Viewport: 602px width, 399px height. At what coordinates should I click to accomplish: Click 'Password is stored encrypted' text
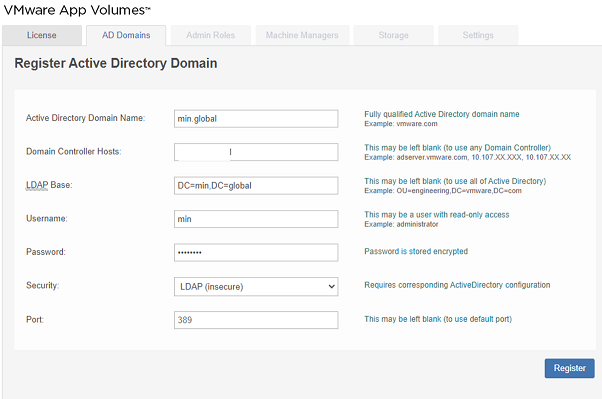[x=416, y=251]
